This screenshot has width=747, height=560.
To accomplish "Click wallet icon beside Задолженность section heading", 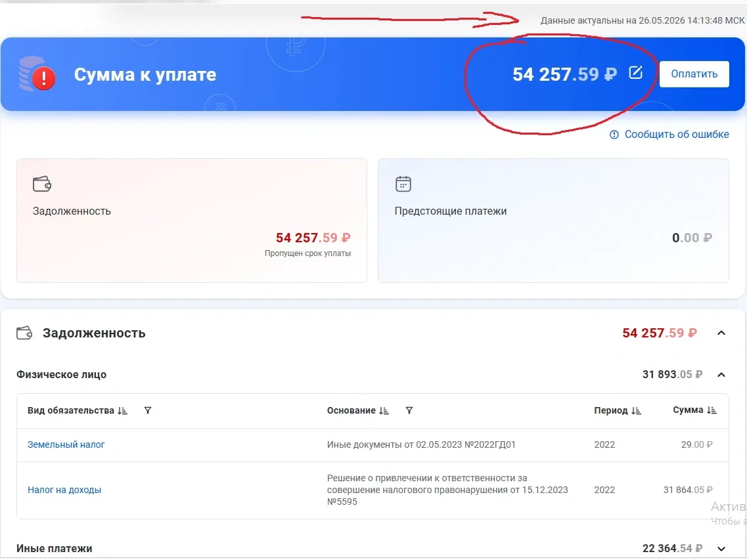I will 24,333.
